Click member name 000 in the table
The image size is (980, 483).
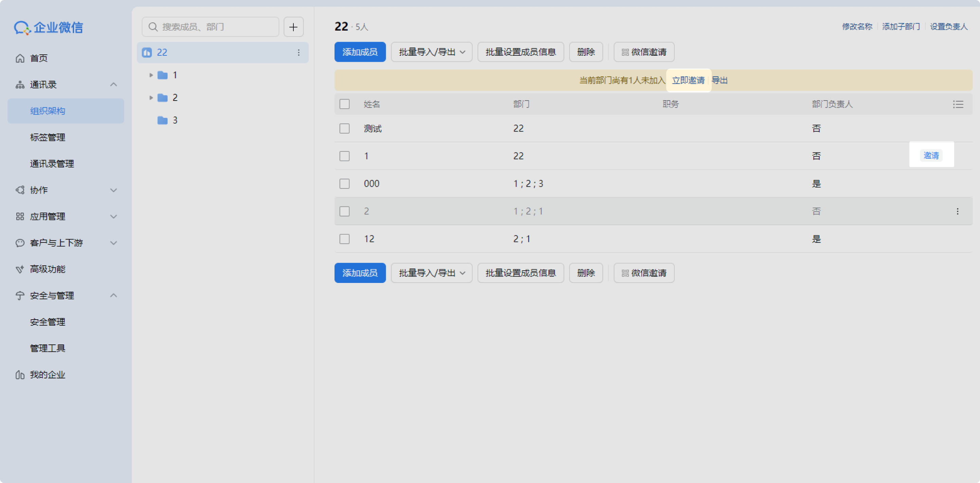(371, 183)
